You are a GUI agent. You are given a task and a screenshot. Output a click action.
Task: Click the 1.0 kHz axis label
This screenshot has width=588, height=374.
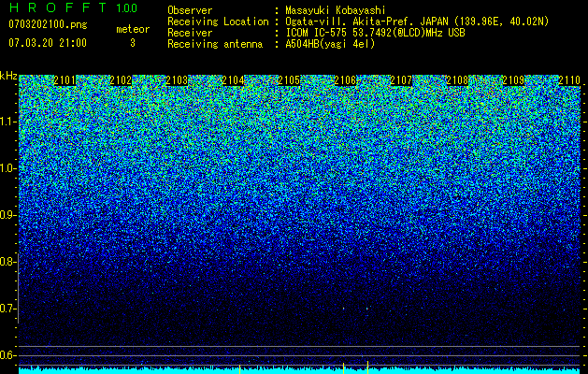pyautogui.click(x=7, y=168)
